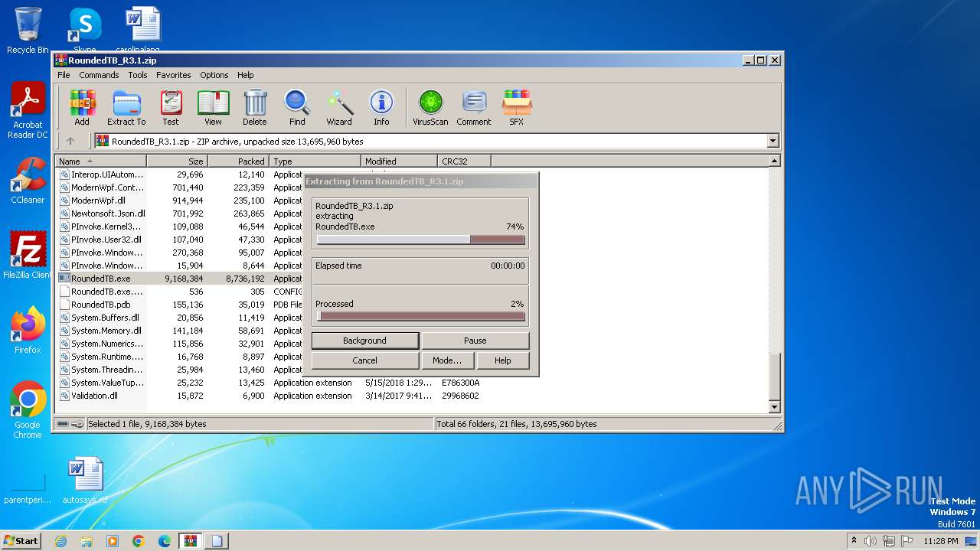
Task: Select the RoundedTB.exe file row
Action: 180,279
